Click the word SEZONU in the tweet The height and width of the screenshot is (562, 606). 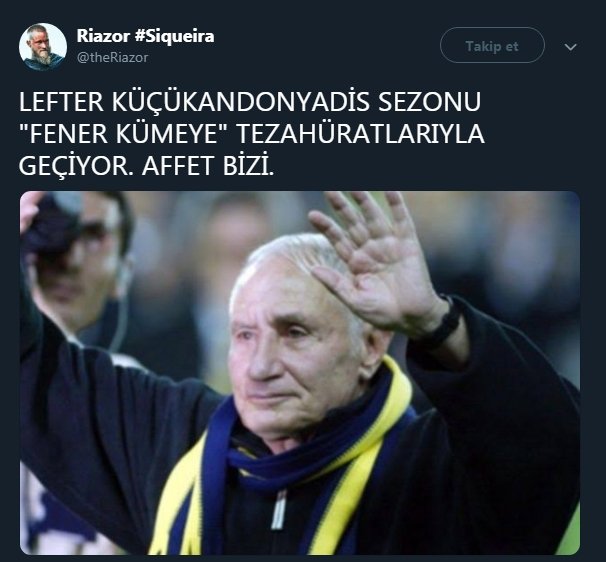(429, 102)
